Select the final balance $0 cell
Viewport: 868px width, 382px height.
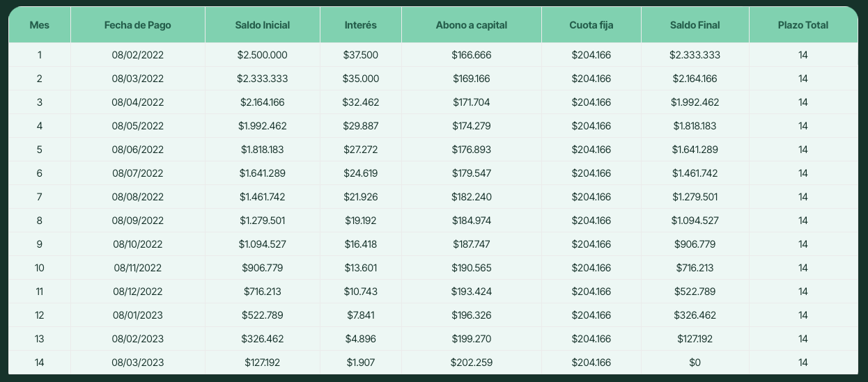(695, 363)
